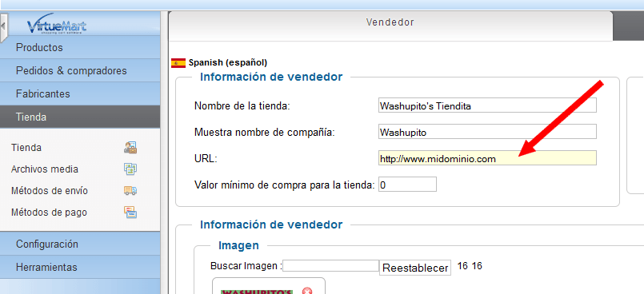The width and height of the screenshot is (644, 294).
Task: Collapse the dark Tienda section header
Action: pos(80,117)
